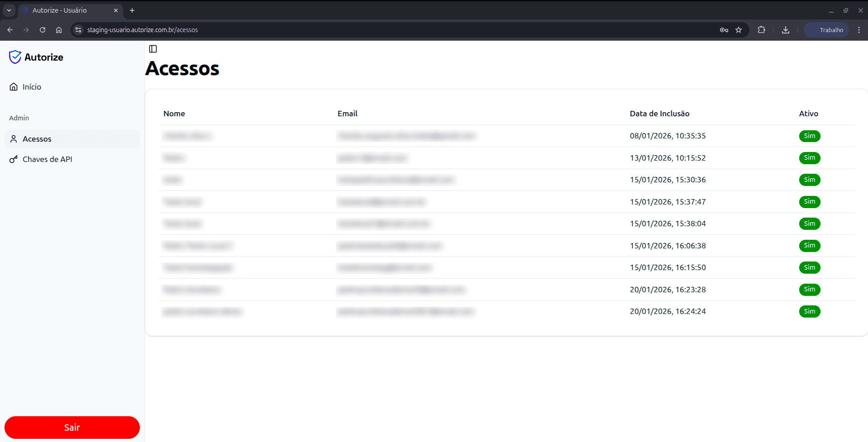Click the date 20/01/2026, 16:23:28
The width and height of the screenshot is (868, 442).
pos(668,290)
